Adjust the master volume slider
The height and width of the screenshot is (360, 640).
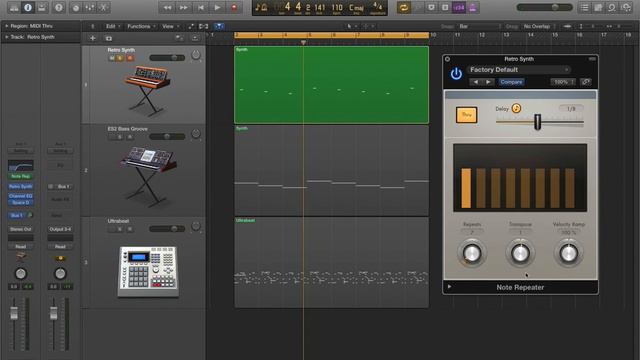[544, 7]
